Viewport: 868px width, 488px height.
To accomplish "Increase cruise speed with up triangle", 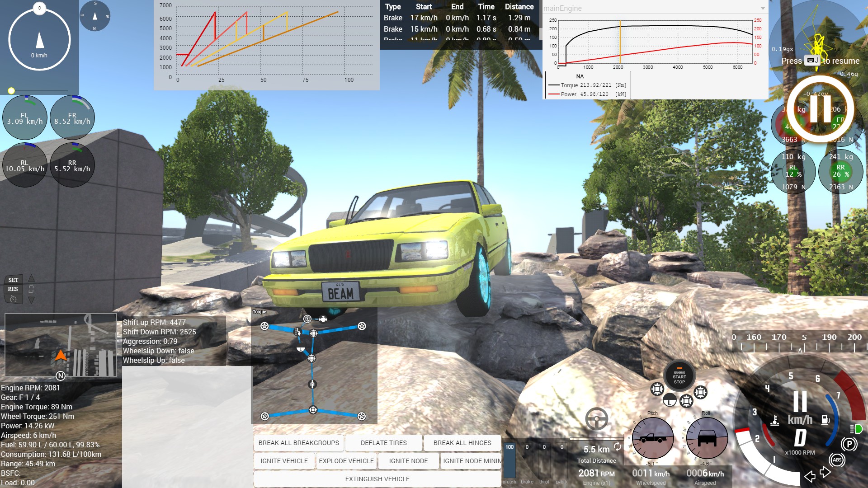I will point(31,278).
